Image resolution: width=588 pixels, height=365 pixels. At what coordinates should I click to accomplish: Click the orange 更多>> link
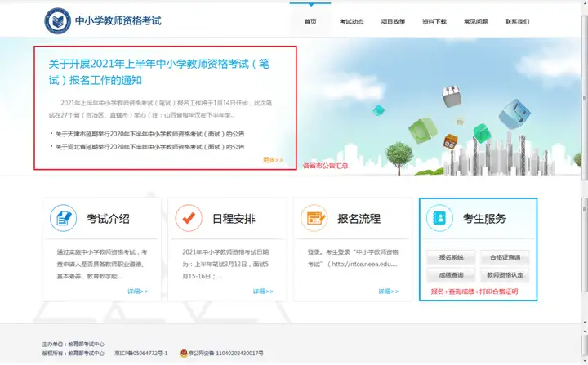pos(273,160)
